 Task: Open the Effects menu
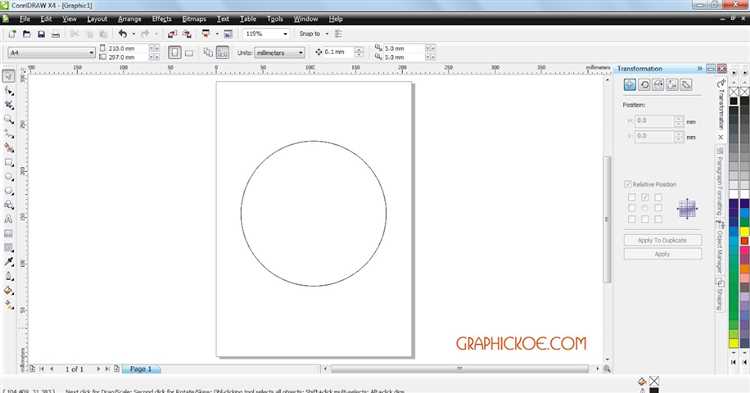[x=162, y=19]
